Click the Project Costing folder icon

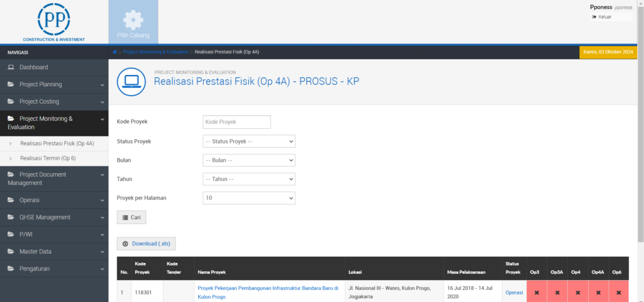(11, 101)
